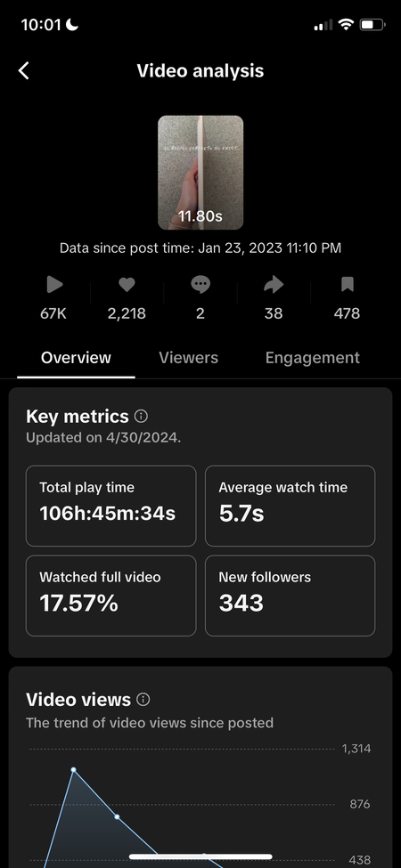Tap the comments bubble icon
Viewport: 401px width, 868px height.
pyautogui.click(x=200, y=285)
